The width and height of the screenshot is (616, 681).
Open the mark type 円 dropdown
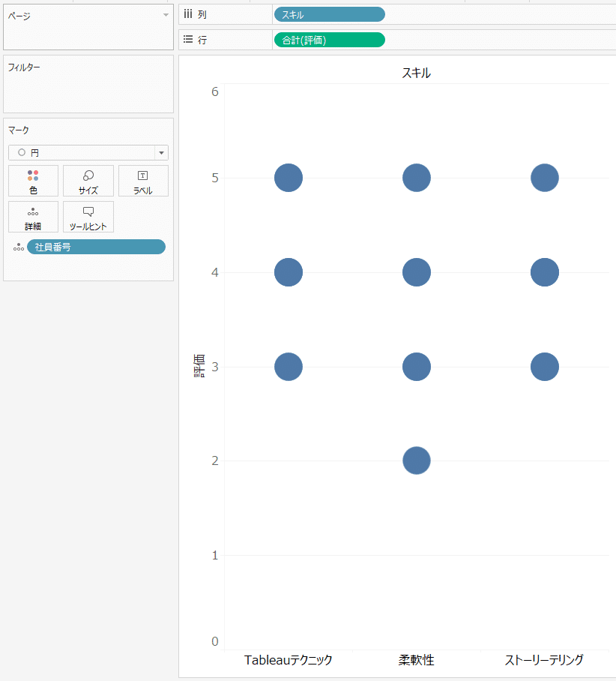click(88, 153)
